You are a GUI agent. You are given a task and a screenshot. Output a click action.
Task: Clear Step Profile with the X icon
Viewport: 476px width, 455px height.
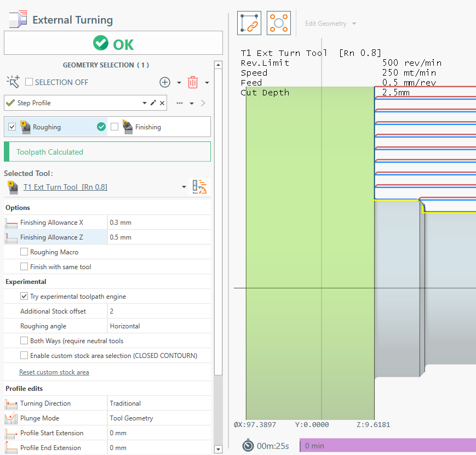pyautogui.click(x=162, y=103)
